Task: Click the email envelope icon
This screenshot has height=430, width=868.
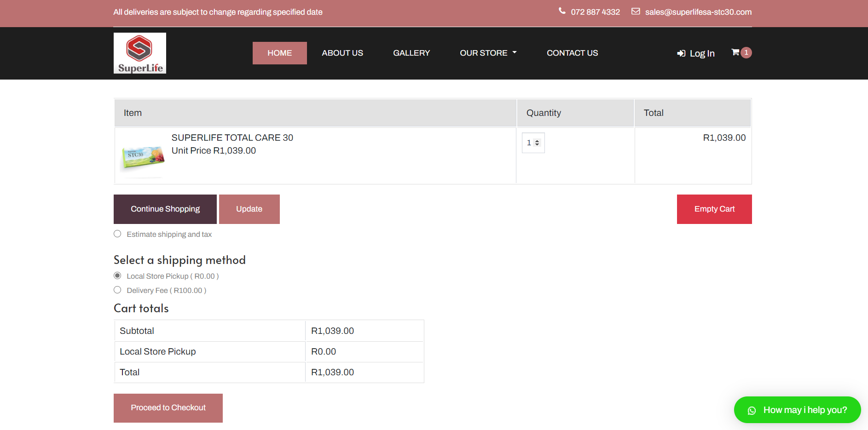Action: click(x=636, y=11)
